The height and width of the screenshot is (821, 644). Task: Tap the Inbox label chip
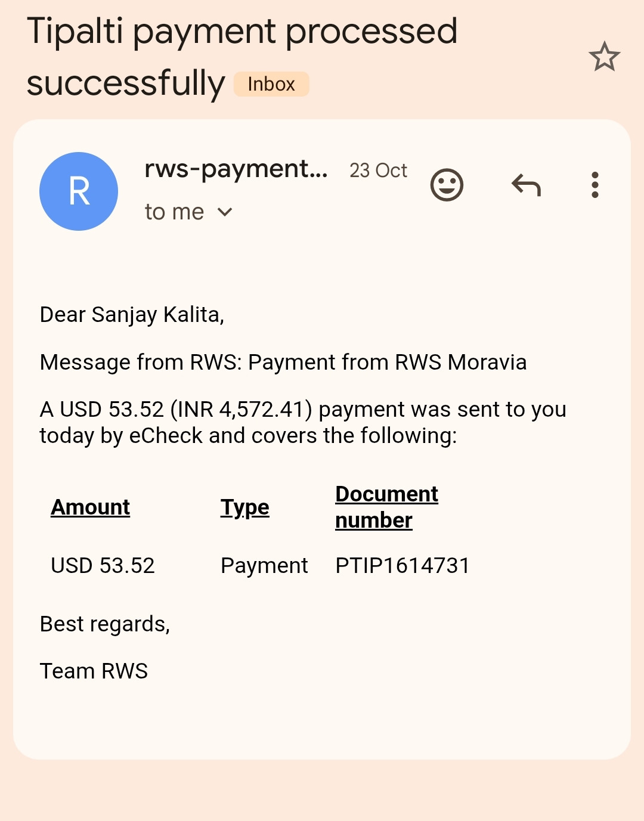coord(271,84)
